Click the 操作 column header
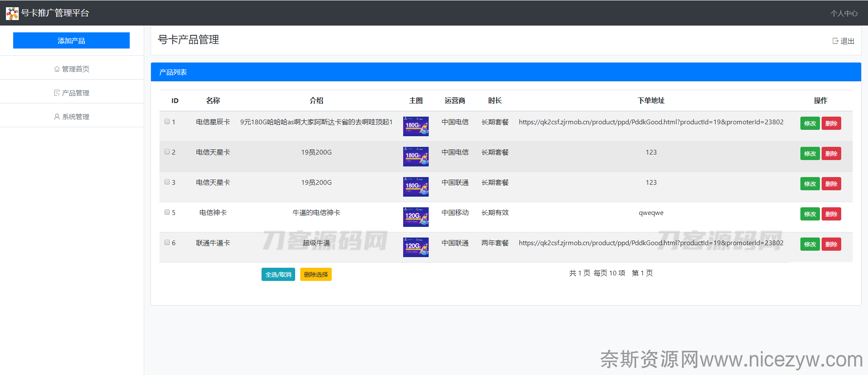Image resolution: width=868 pixels, height=375 pixels. coord(820,100)
